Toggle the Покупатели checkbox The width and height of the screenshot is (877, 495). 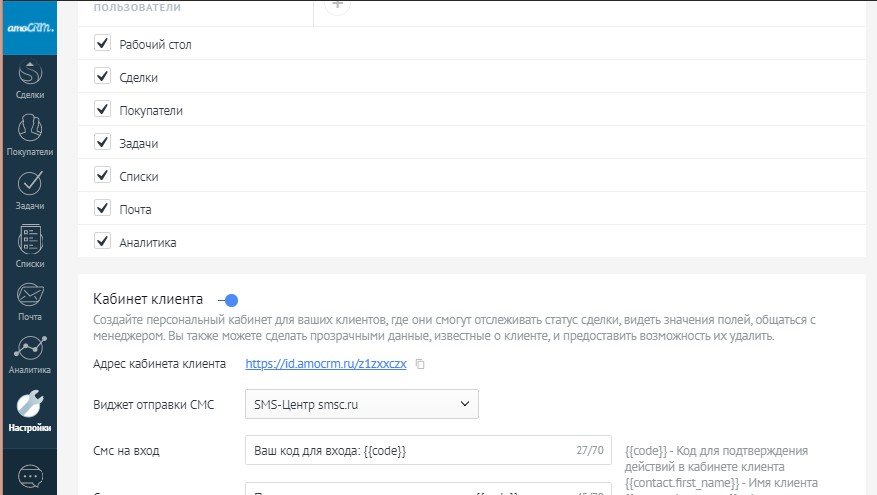pos(101,110)
